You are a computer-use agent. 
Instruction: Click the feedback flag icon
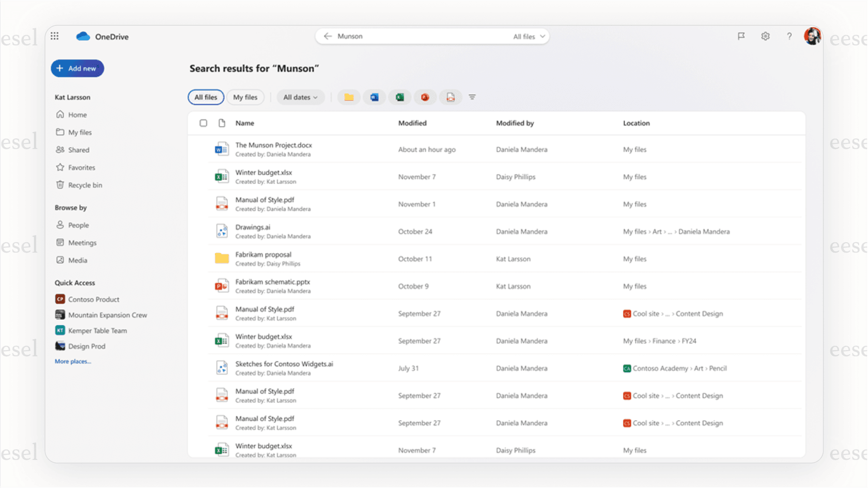point(741,36)
